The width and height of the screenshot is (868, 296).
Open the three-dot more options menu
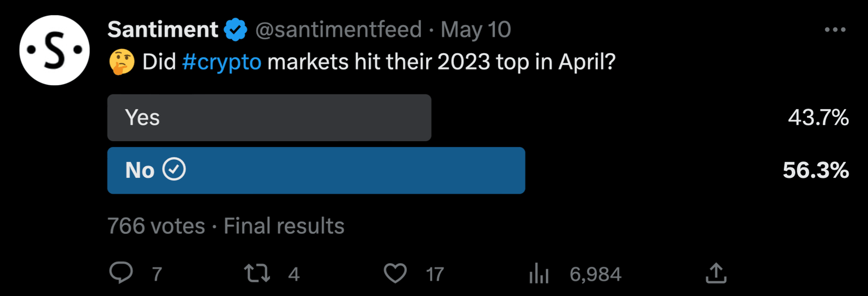pyautogui.click(x=835, y=30)
